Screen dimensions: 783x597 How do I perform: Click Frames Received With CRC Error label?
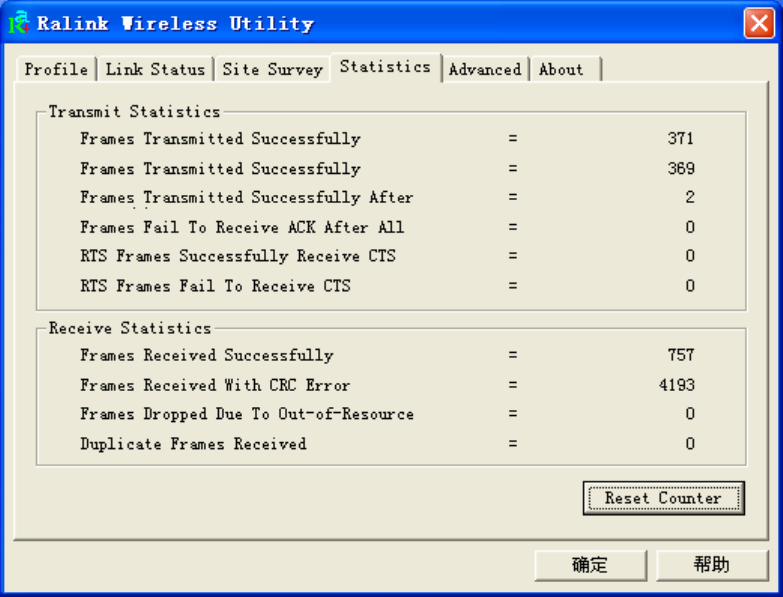pyautogui.click(x=215, y=385)
